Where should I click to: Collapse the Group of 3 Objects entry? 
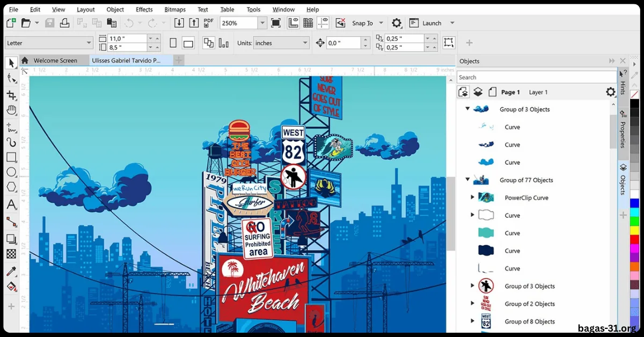click(x=467, y=109)
